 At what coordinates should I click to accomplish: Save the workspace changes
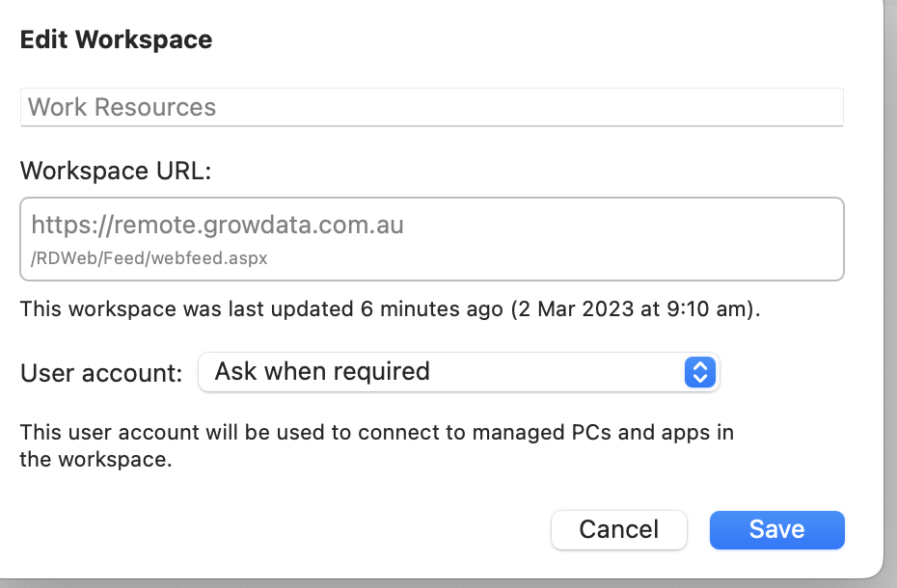tap(776, 529)
